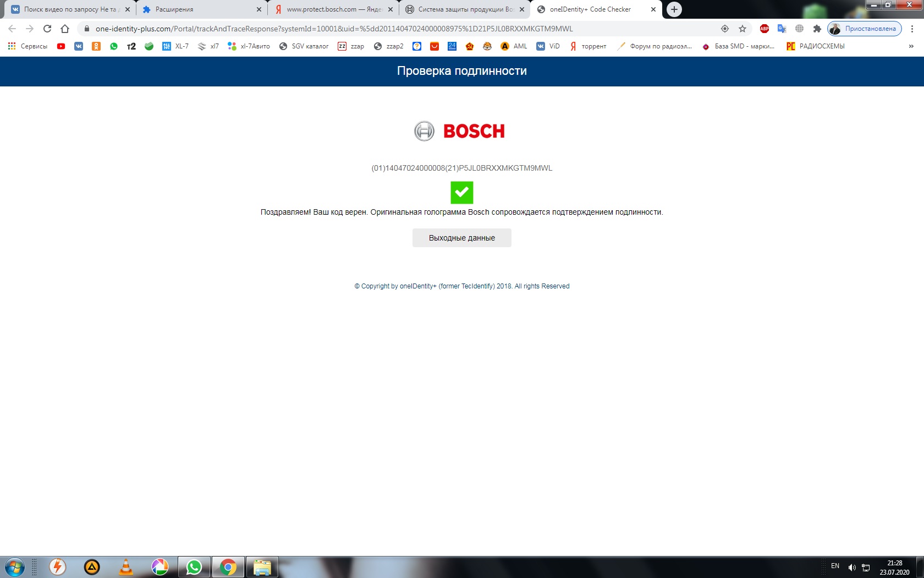Open the Extensions puzzle icon menu
This screenshot has width=924, height=578.
pos(817,29)
